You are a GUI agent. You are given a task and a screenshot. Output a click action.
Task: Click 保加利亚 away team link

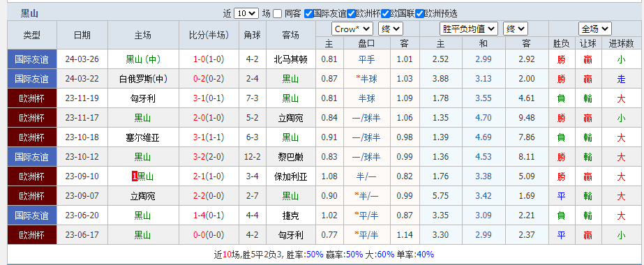(x=290, y=177)
